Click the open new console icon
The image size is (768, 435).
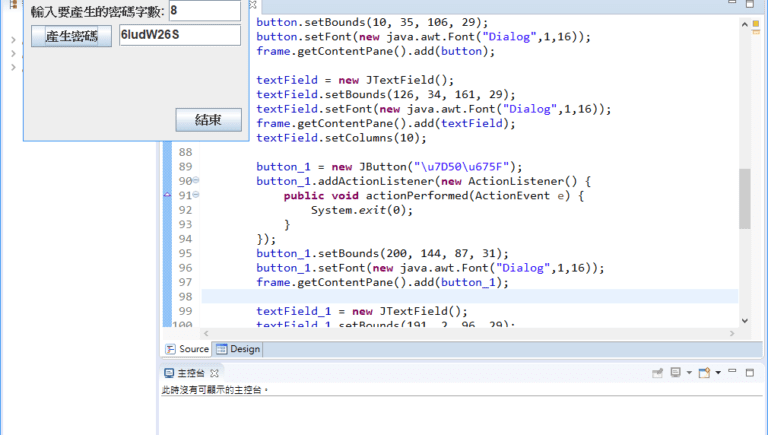(x=704, y=372)
